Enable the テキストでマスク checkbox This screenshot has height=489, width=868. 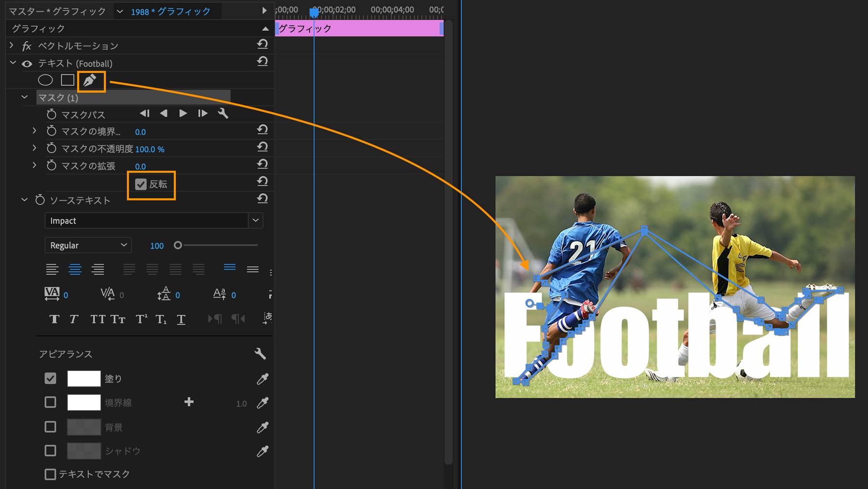tap(50, 474)
